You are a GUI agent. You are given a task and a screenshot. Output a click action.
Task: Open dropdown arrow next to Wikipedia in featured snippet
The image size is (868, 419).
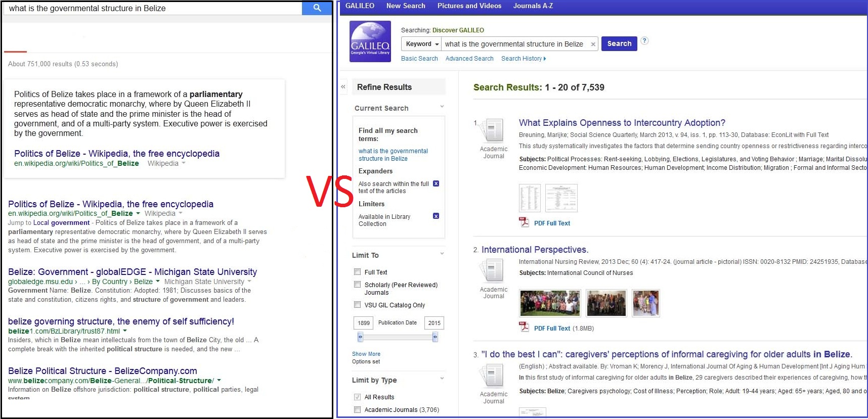point(184,163)
